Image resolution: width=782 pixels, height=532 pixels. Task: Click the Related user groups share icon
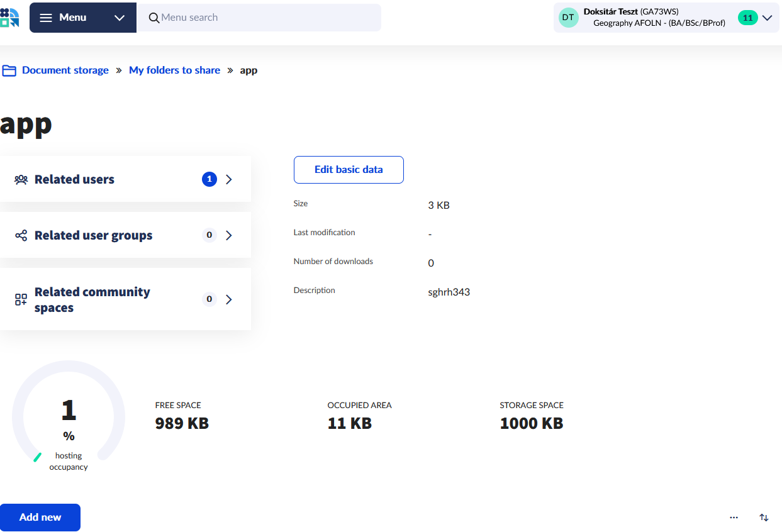tap(21, 235)
